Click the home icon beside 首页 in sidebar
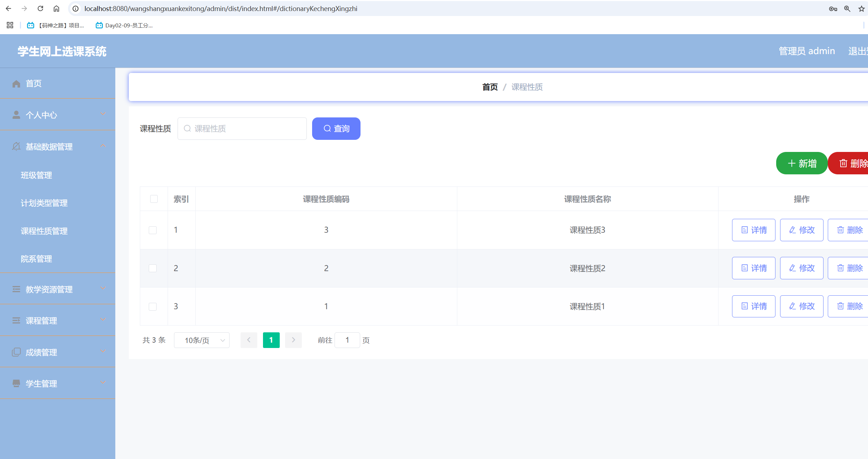This screenshot has width=868, height=459. pyautogui.click(x=16, y=84)
